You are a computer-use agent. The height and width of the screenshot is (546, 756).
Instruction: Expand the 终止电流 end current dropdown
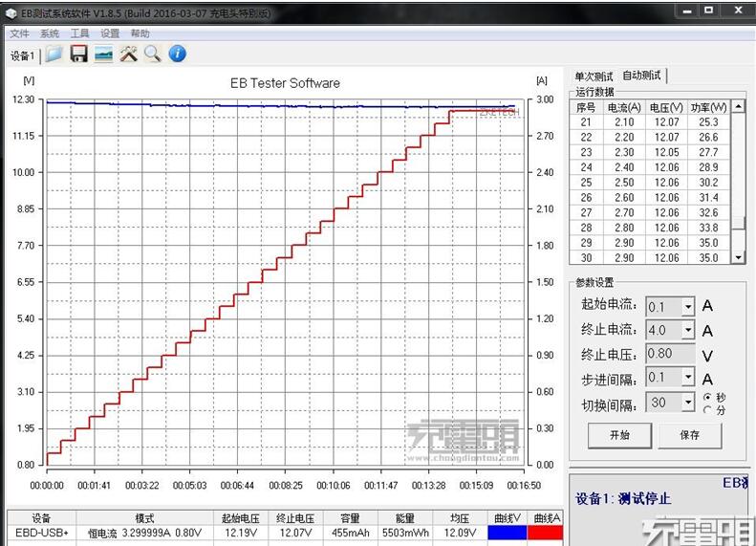(687, 331)
